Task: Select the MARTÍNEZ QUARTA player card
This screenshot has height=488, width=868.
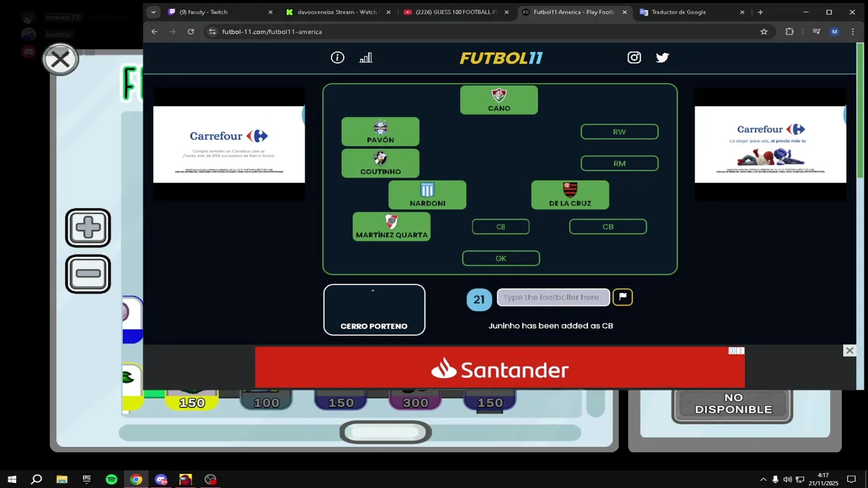Action: tap(392, 227)
